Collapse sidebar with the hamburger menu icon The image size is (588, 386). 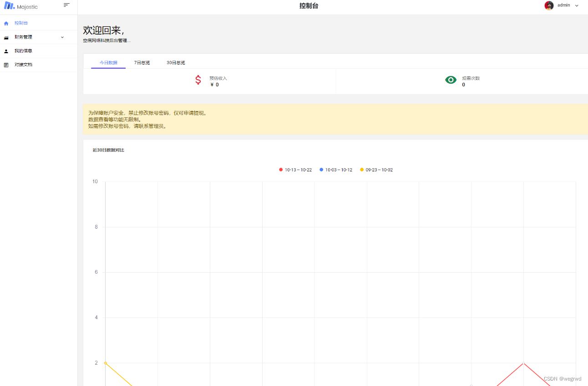66,5
